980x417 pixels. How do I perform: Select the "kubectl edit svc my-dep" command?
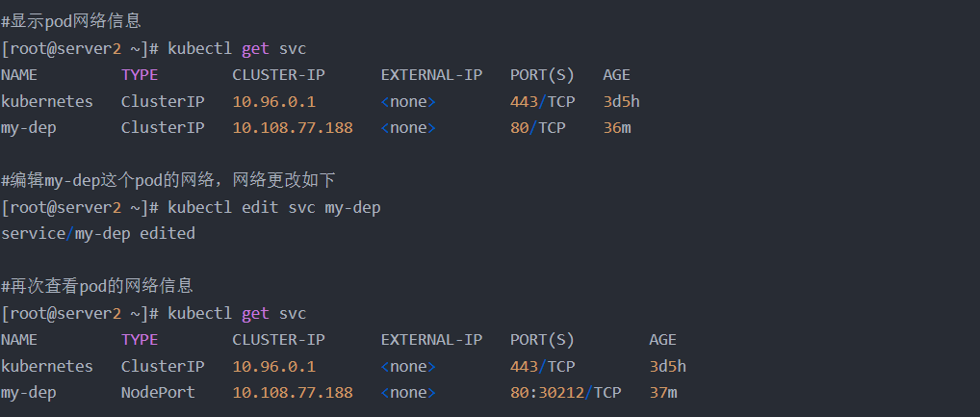click(x=274, y=208)
